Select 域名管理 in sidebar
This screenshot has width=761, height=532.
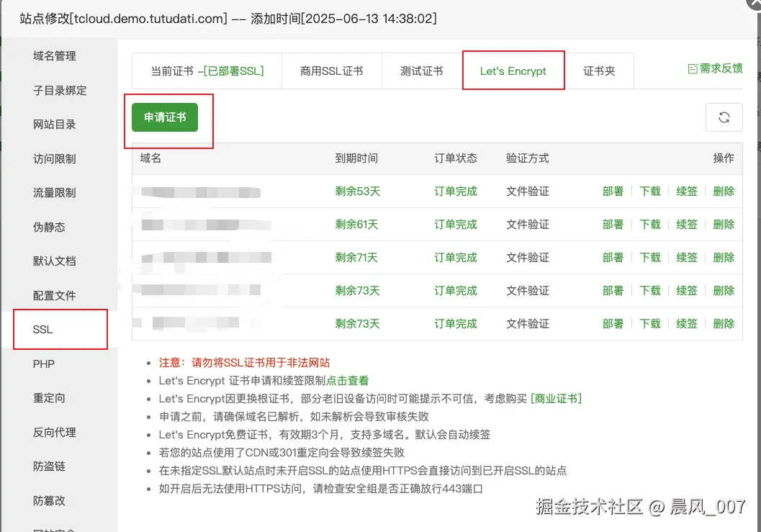[55, 56]
